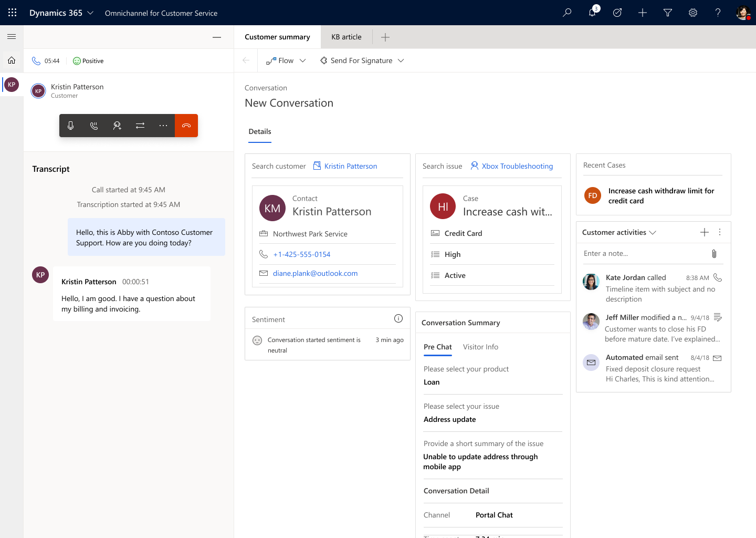Switch to the Visitor Info tab
The width and height of the screenshot is (756, 538).
pos(480,347)
